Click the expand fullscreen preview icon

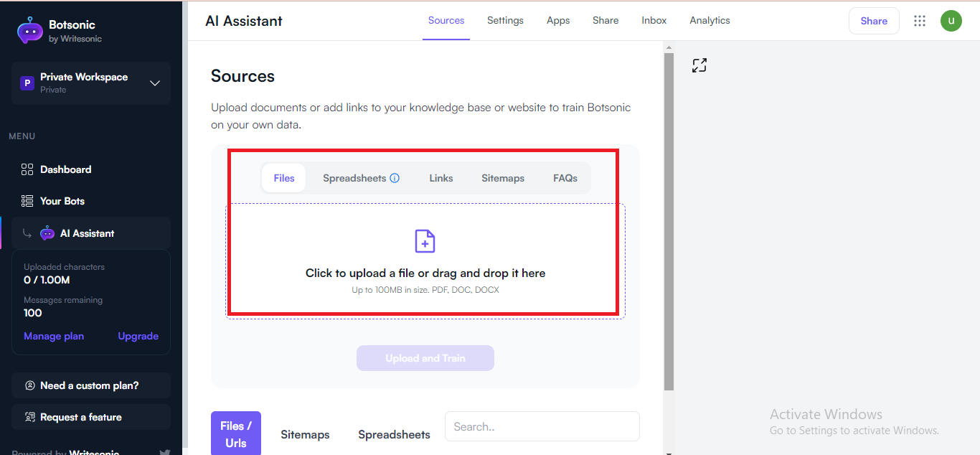699,65
